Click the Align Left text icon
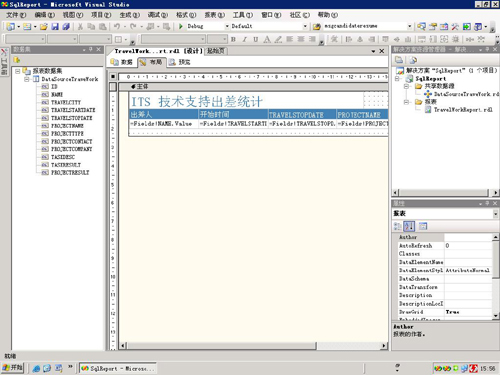The width and height of the screenshot is (500, 375). (290, 39)
